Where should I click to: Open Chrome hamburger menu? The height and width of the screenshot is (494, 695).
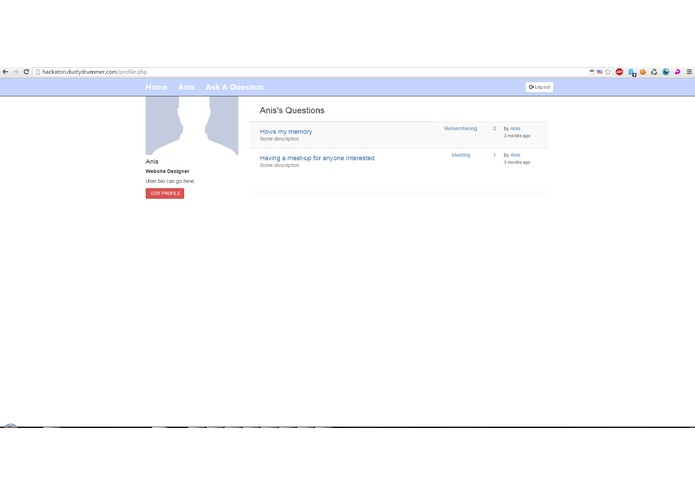pos(689,72)
